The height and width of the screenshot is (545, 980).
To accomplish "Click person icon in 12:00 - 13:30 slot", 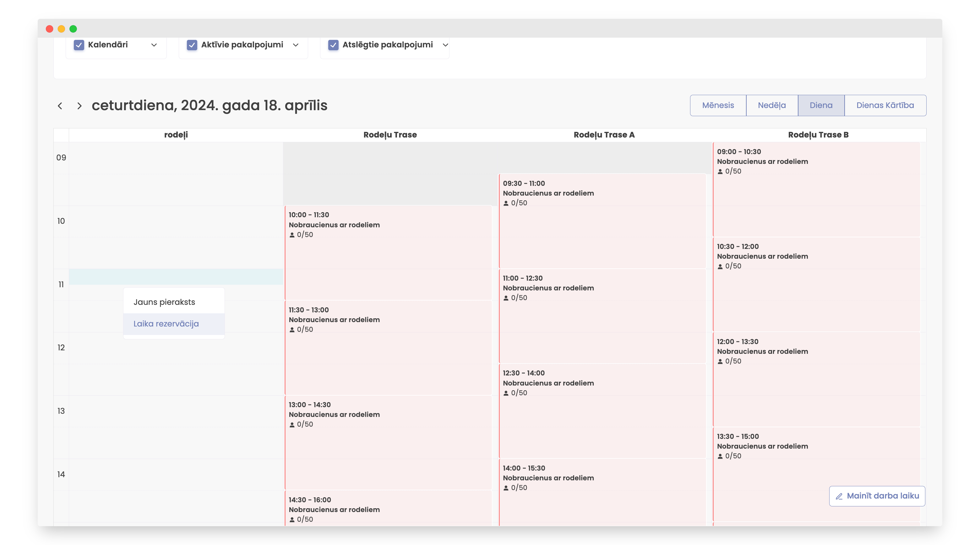I will tap(720, 362).
